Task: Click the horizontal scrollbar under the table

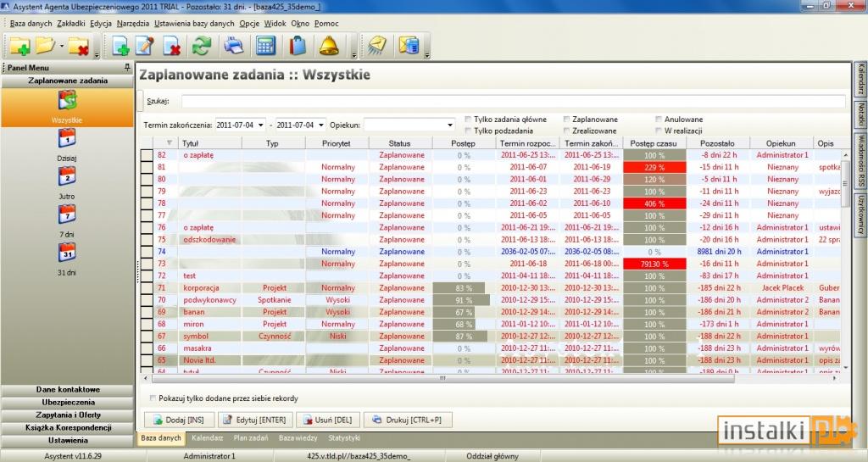Action: point(442,378)
